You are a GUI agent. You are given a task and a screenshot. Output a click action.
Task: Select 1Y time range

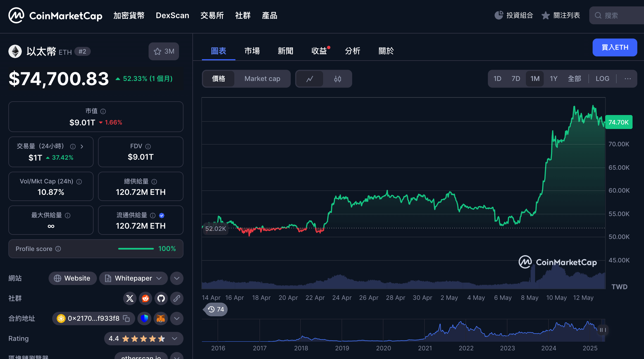[x=554, y=79]
